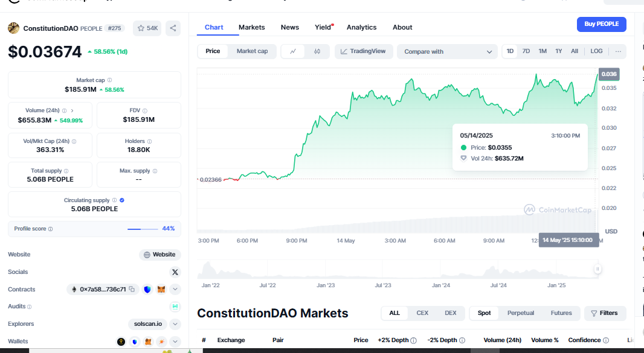Show only DEX markets
Image resolution: width=644 pixels, height=353 pixels.
coord(450,313)
